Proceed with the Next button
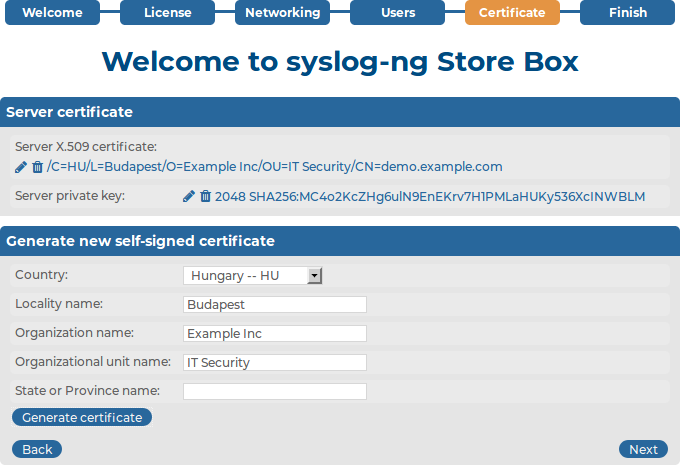 [643, 449]
